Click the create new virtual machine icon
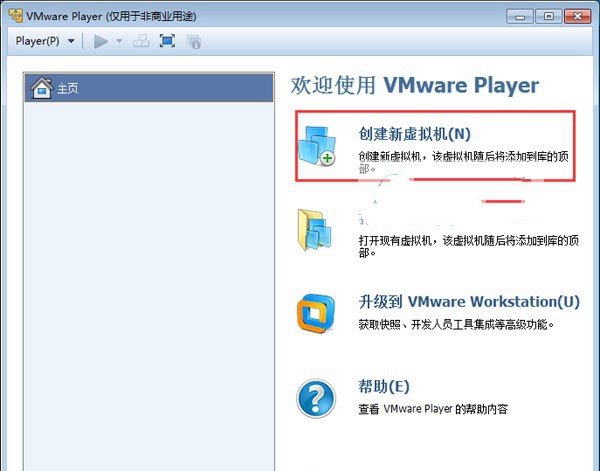Viewport: 600px width, 471px height. tap(317, 146)
